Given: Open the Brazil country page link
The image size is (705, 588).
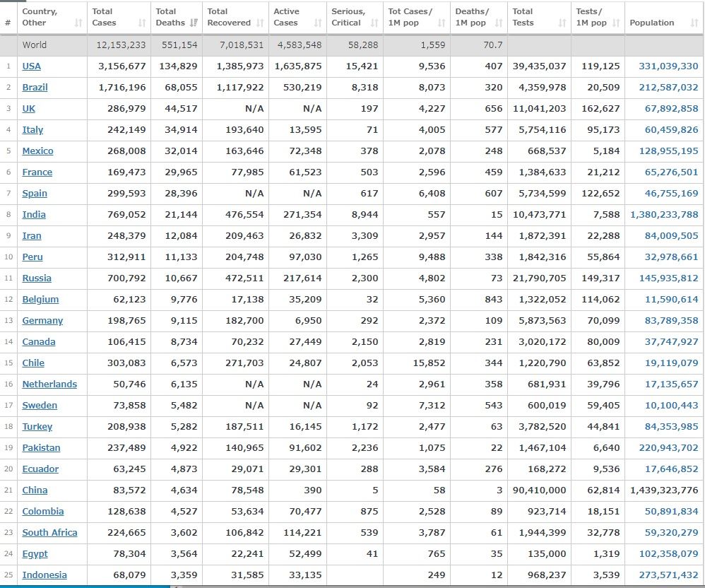Looking at the screenshot, I should [35, 88].
